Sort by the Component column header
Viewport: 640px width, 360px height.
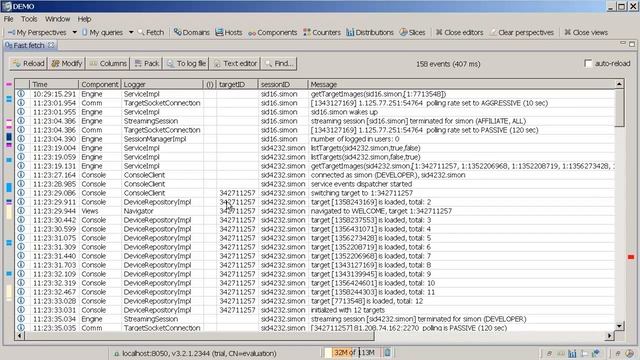(100, 84)
